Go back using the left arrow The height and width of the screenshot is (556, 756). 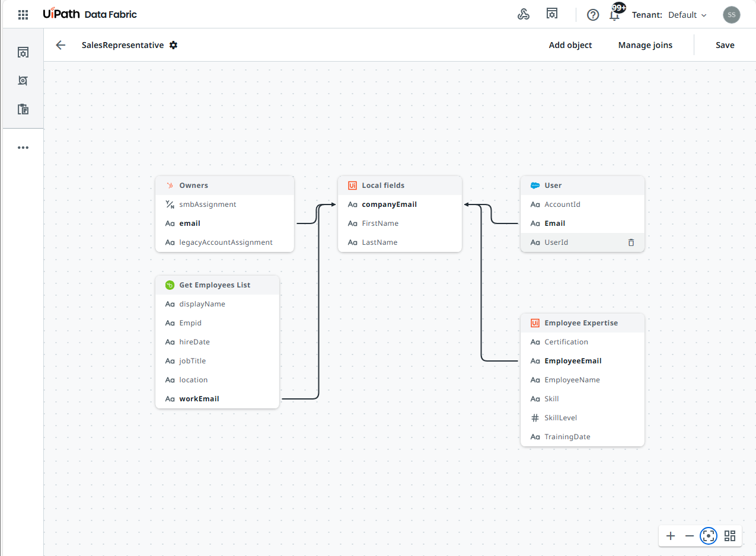pyautogui.click(x=60, y=45)
